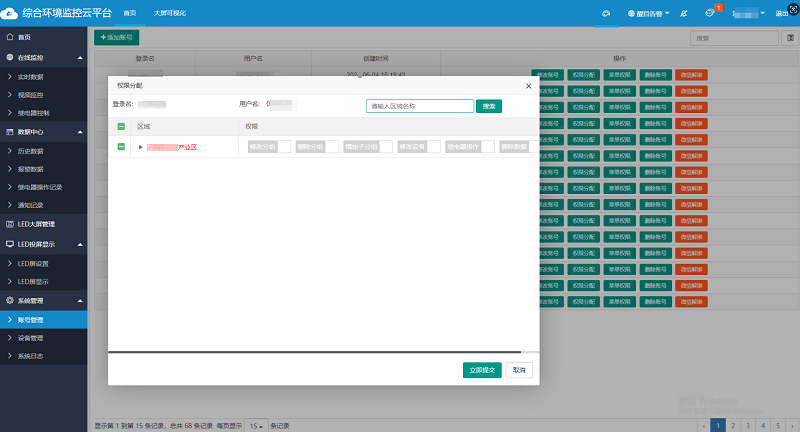Image resolution: width=800 pixels, height=432 pixels.
Task: Click the dialog horizontal scrollbar
Action: pos(314,352)
